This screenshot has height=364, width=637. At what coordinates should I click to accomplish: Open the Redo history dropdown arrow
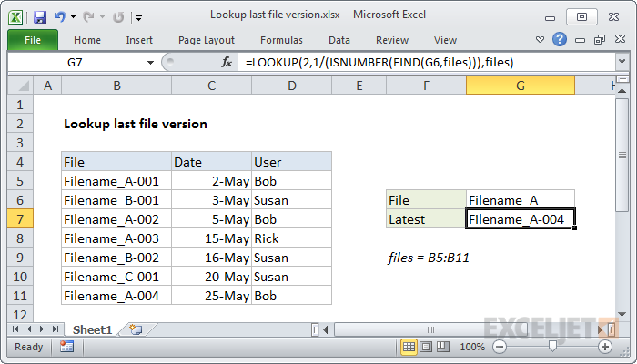tap(102, 17)
